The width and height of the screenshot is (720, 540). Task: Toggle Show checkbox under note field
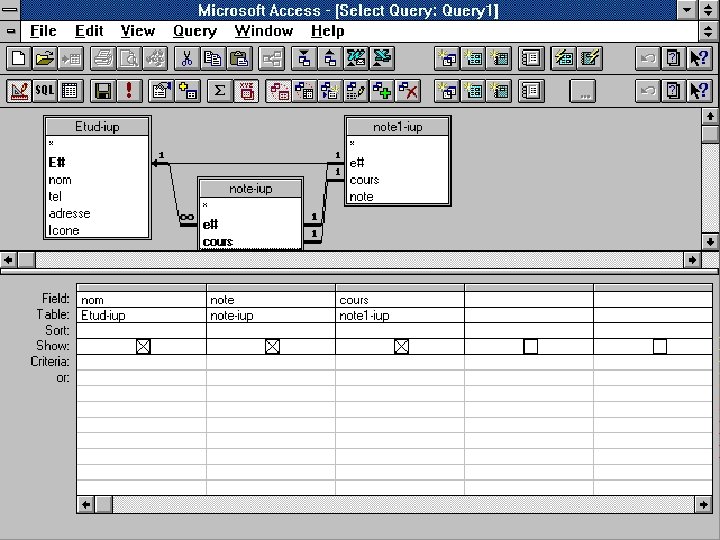point(272,346)
